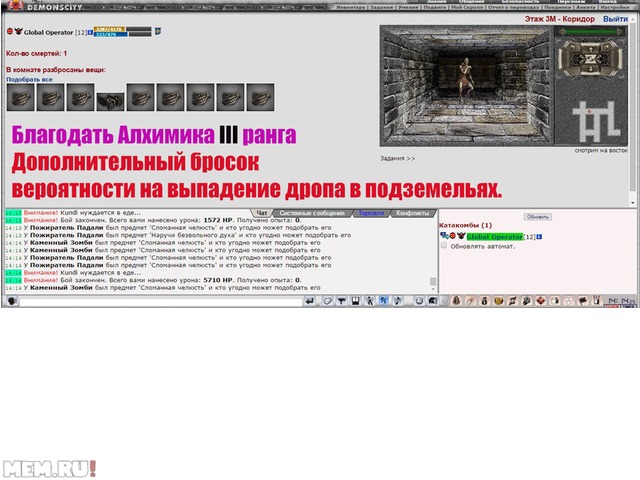Click the monster standing in the corridor view
Image resolution: width=640 pixels, height=480 pixels.
pyautogui.click(x=465, y=79)
